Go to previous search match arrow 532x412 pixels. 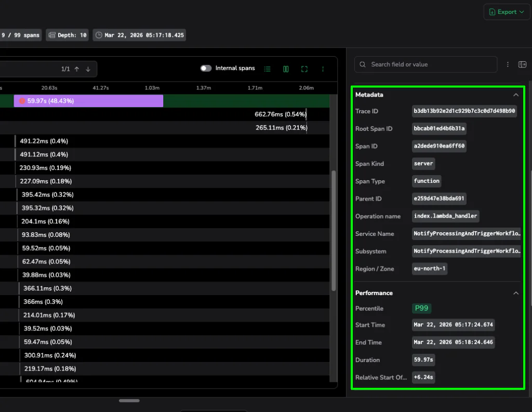(77, 69)
